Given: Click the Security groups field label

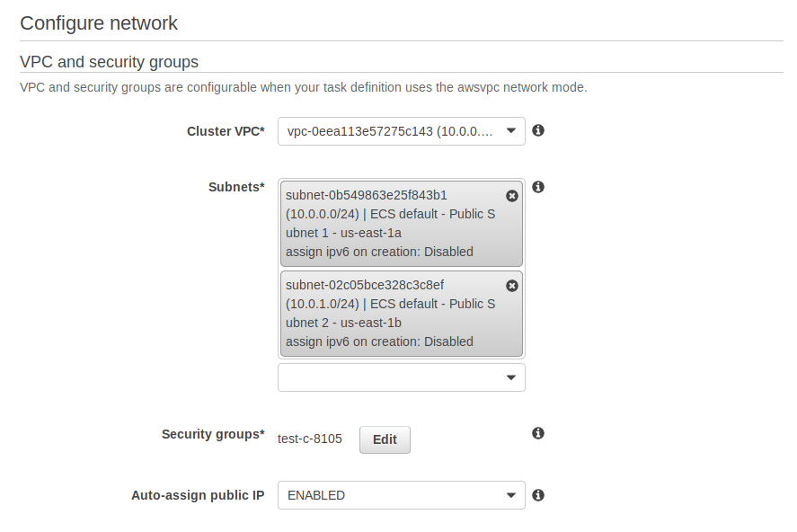Looking at the screenshot, I should click(x=213, y=434).
